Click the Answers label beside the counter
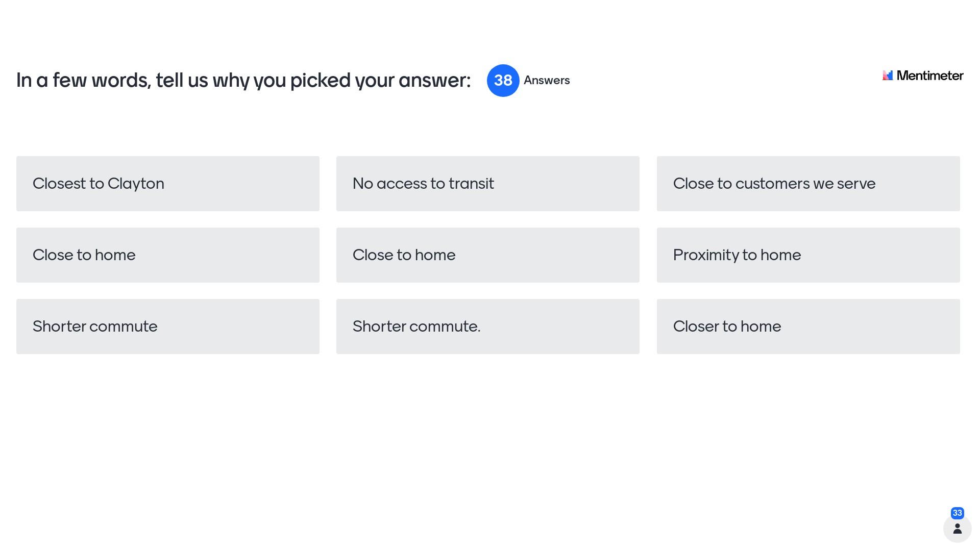980x551 pixels. click(x=546, y=81)
